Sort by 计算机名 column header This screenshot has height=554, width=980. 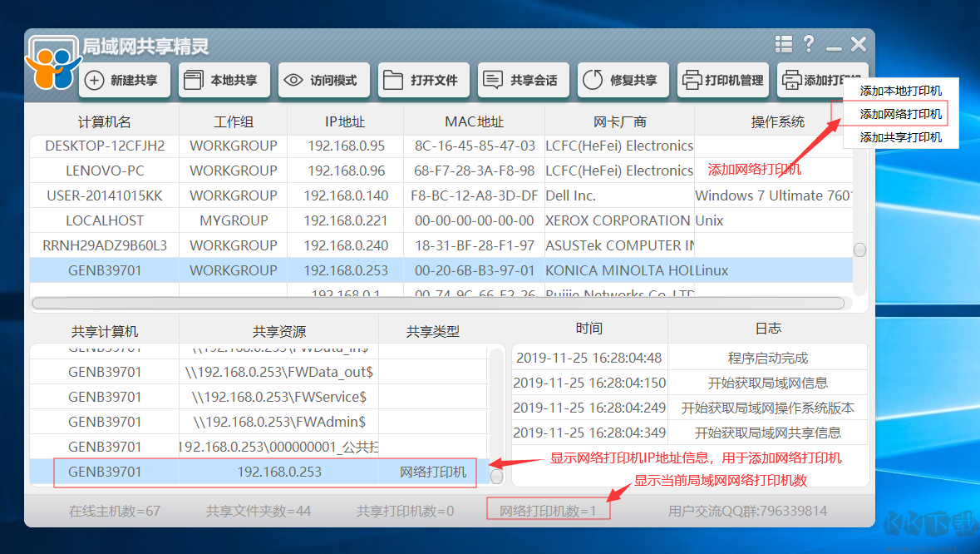click(105, 121)
